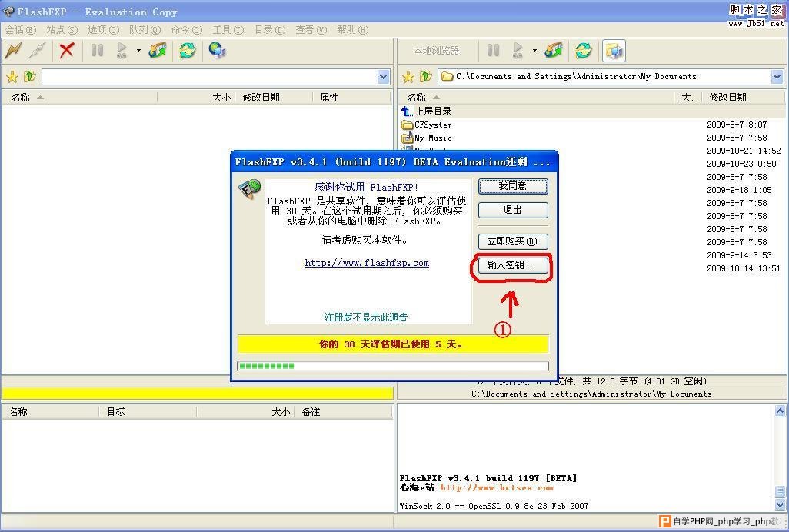The width and height of the screenshot is (789, 532).
Task: Open the 查看 menu
Action: point(311,30)
